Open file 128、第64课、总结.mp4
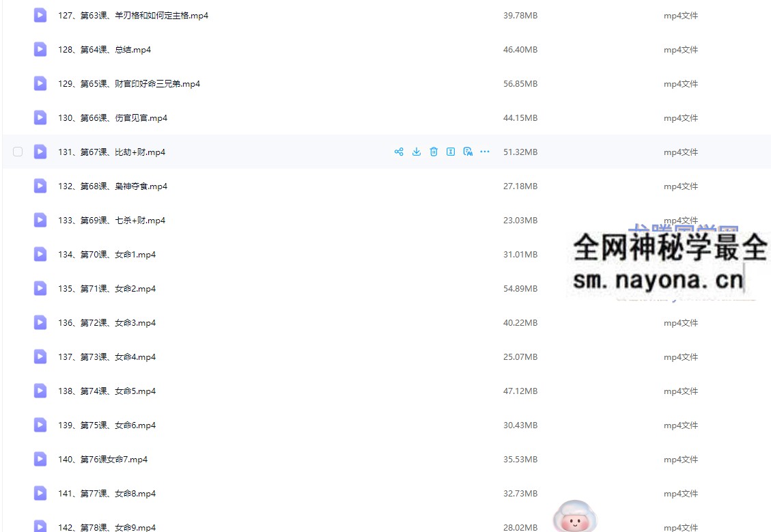Image resolution: width=771 pixels, height=532 pixels. [x=104, y=49]
